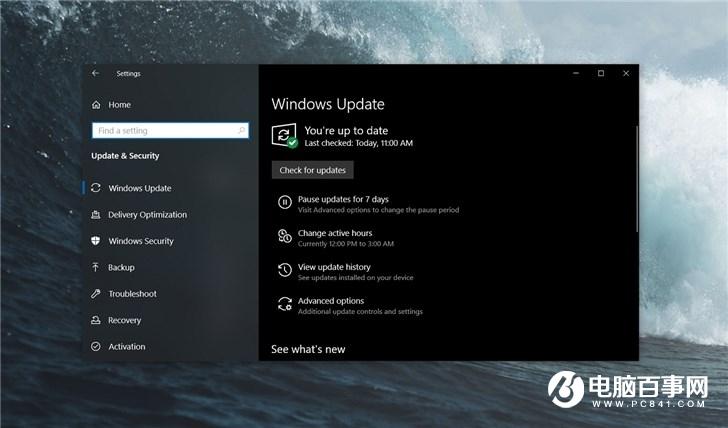728x428 pixels.
Task: Open the Activation section
Action: tap(127, 347)
